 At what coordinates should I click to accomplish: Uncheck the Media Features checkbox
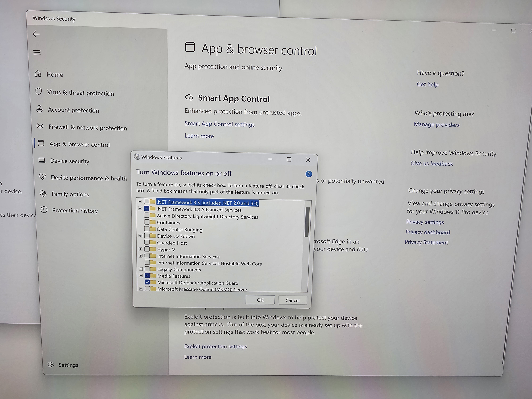[x=147, y=275]
